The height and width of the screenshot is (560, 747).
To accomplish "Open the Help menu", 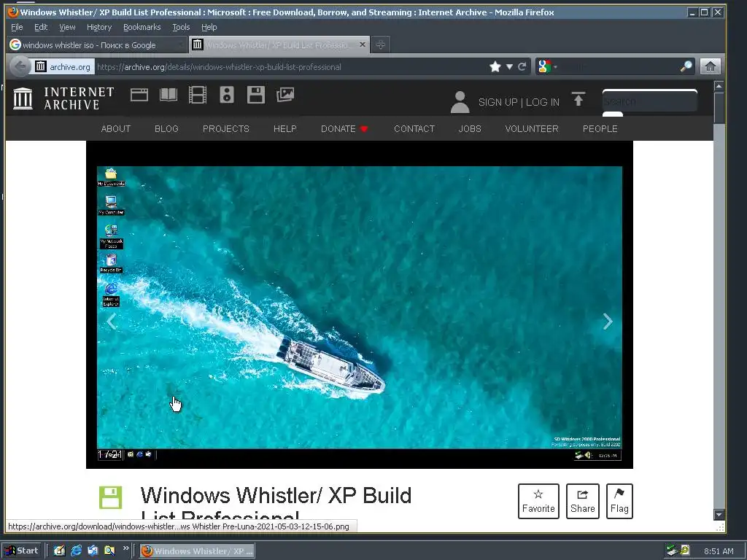I will pos(209,27).
